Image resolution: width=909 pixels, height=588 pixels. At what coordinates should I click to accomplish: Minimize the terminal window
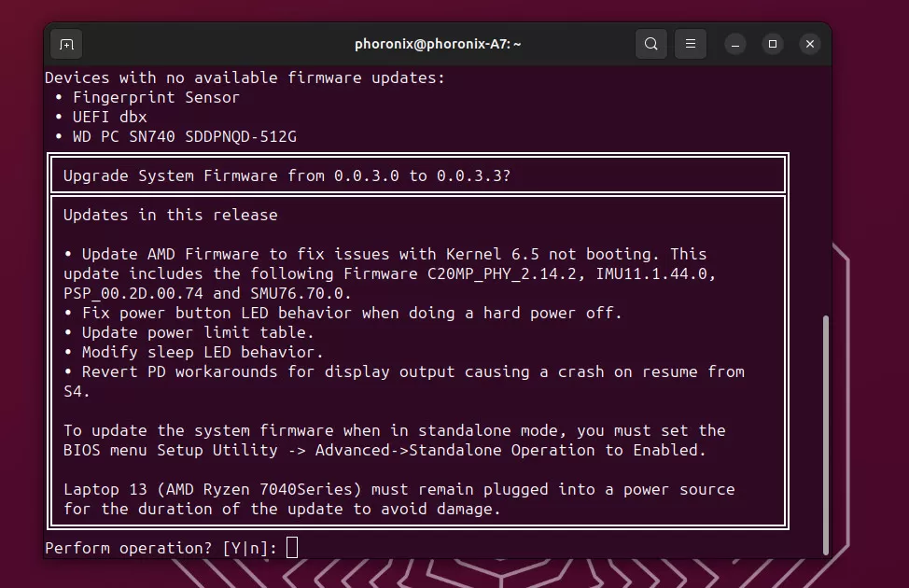click(x=735, y=44)
